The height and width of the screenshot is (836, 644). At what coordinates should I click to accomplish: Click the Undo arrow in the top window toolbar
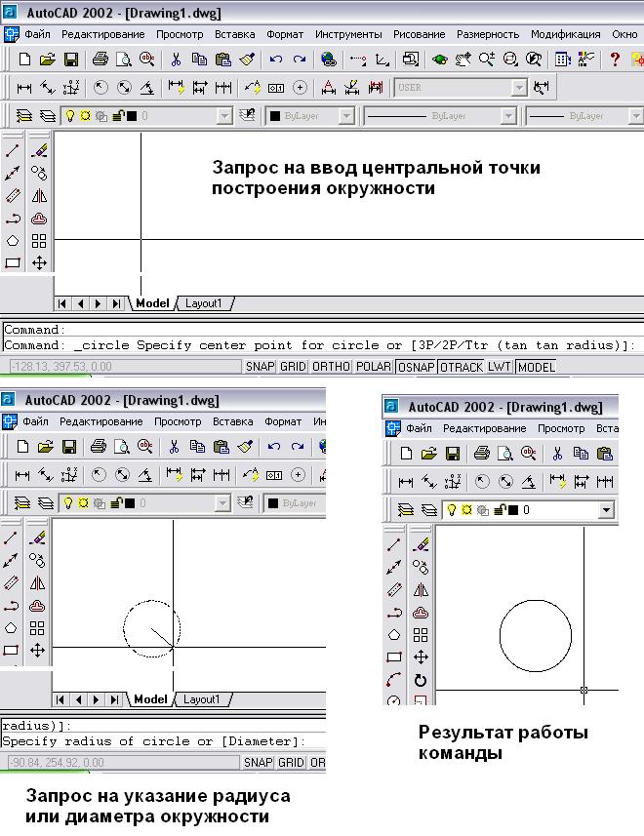point(275,59)
